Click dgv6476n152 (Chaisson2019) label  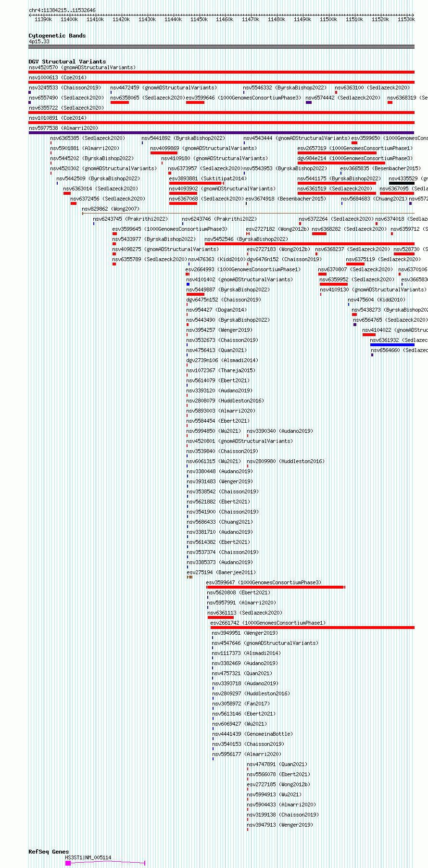284,259
